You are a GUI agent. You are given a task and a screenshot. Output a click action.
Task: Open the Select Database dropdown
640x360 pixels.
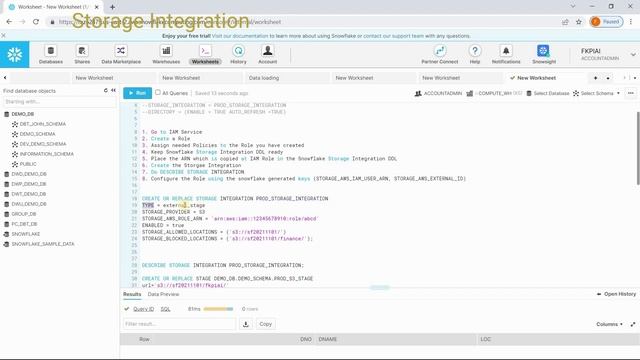click(x=548, y=93)
